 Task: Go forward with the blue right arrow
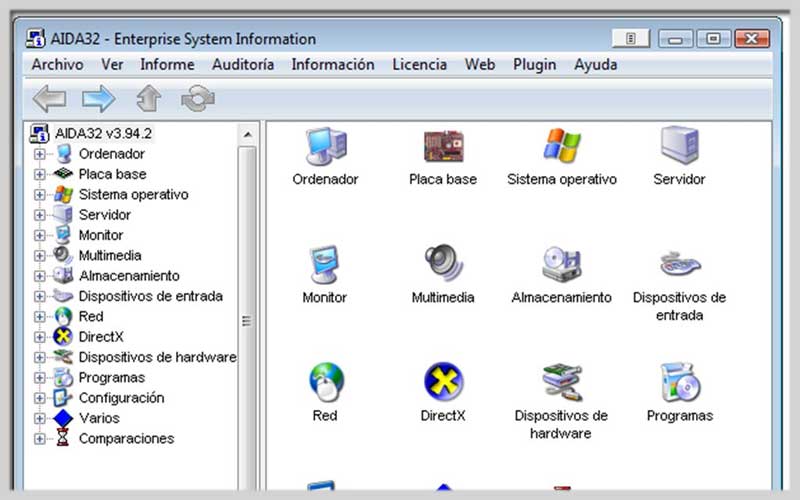click(98, 98)
